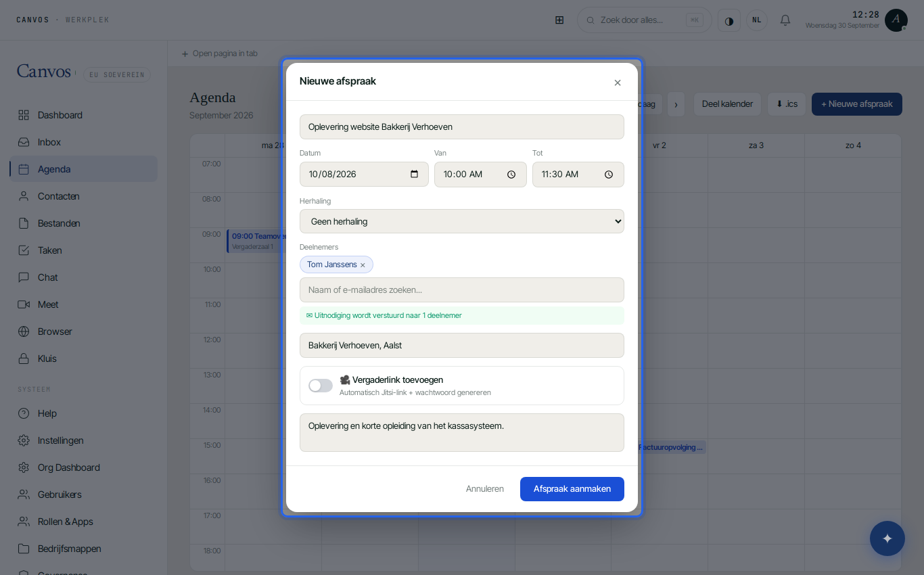Toggle dark mode contrast icon
The height and width of the screenshot is (575, 924).
(x=729, y=20)
